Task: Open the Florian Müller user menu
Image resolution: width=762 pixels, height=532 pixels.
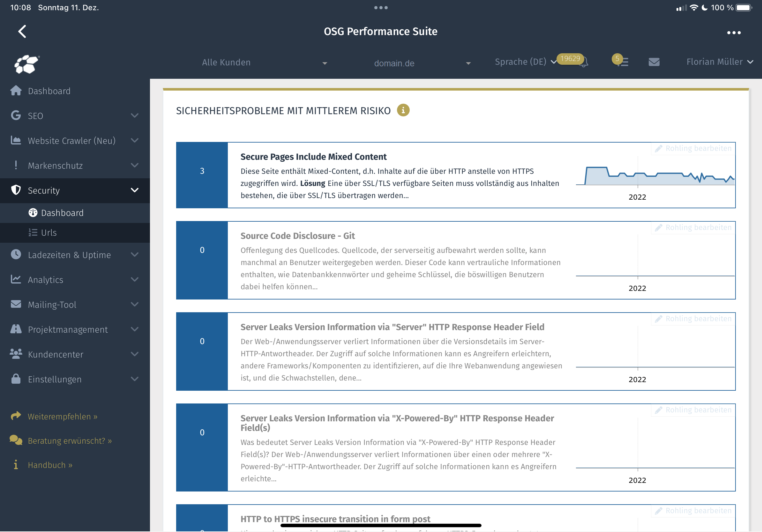Action: [720, 62]
